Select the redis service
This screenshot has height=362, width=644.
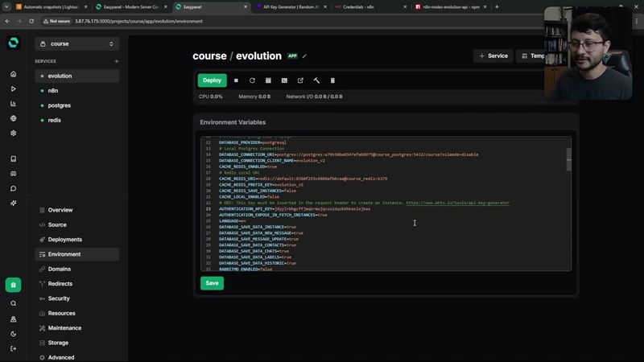coord(76,120)
